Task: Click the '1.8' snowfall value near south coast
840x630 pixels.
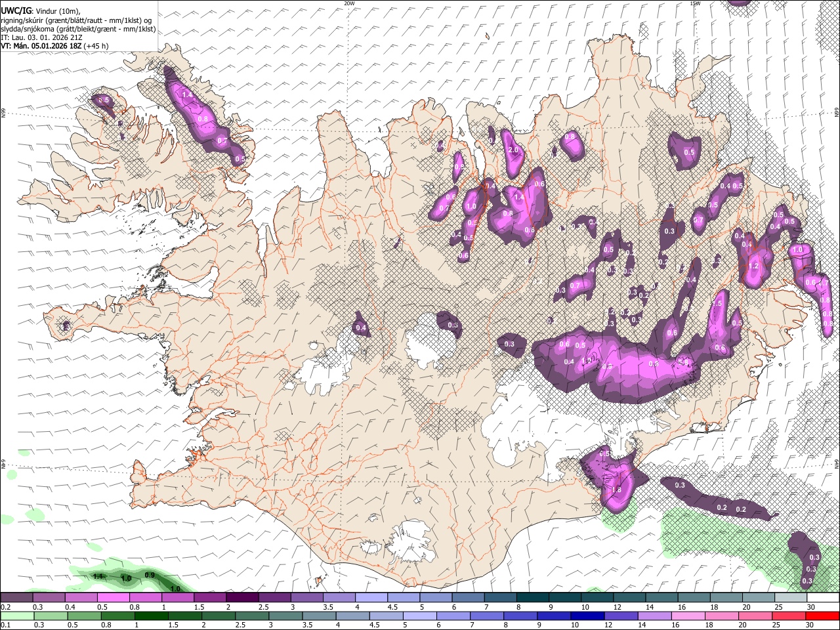Action: pos(616,490)
